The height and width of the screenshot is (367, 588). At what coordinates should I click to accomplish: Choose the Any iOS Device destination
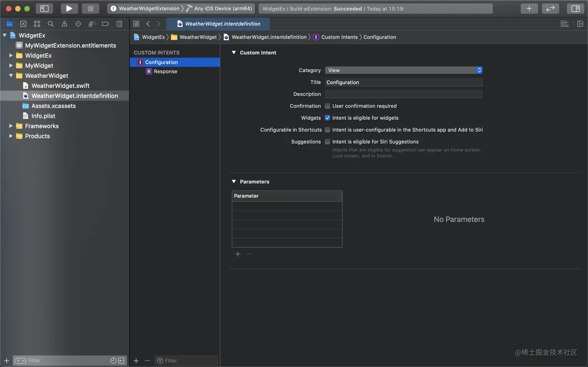220,8
